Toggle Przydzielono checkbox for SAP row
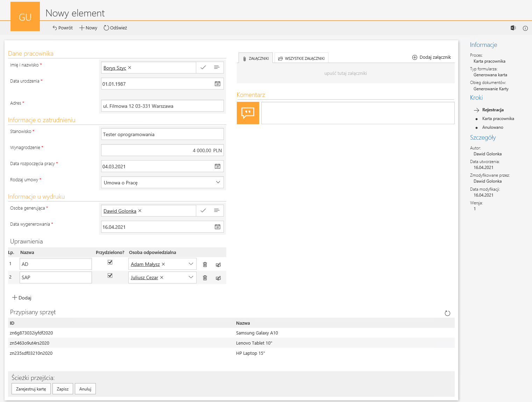532x402 pixels. click(x=110, y=275)
